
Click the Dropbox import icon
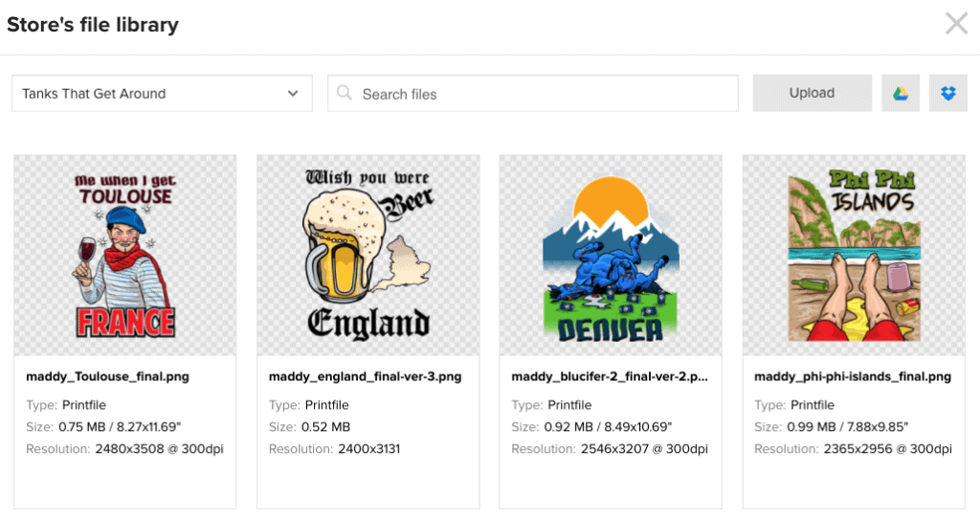948,93
